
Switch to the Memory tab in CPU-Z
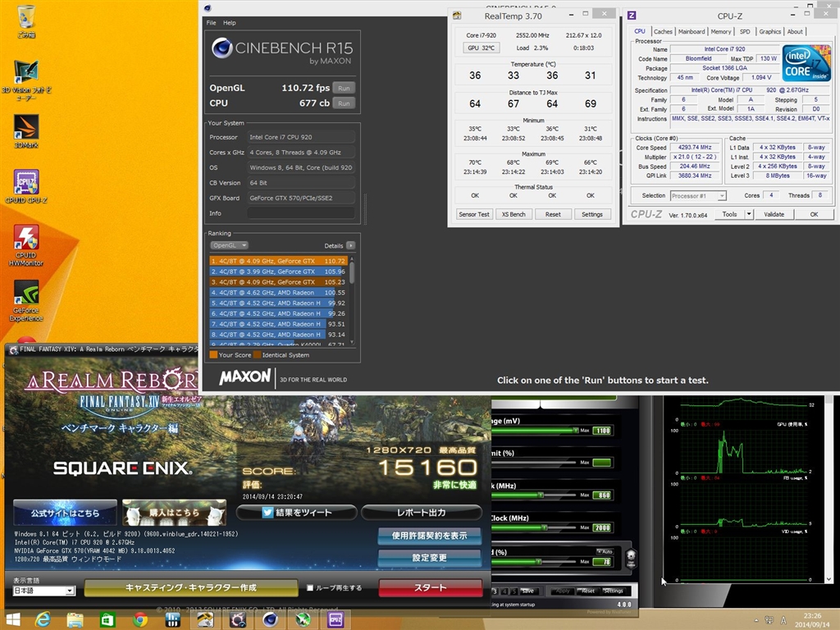tap(720, 32)
